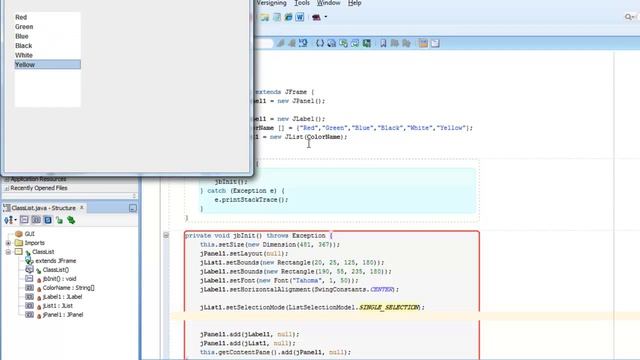Open the Window menu
This screenshot has height=360, width=640.
[x=329, y=3]
